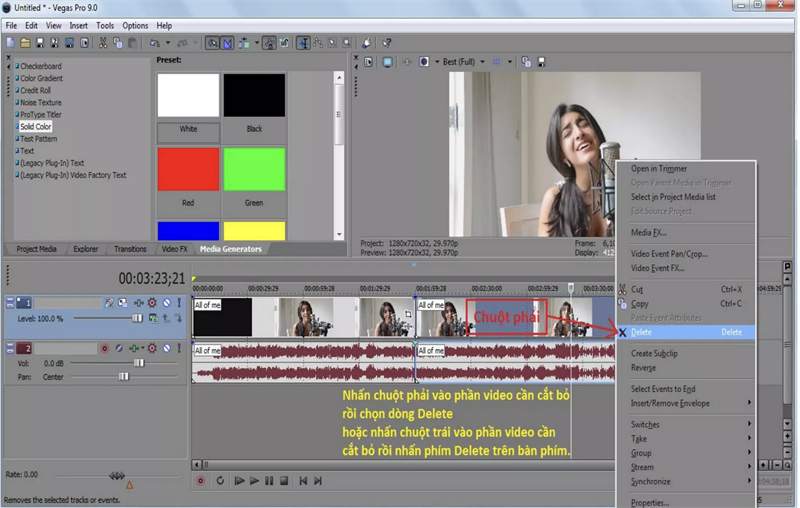Click video track Level slider handle
Viewport: 800px width, 508px height.
(137, 318)
